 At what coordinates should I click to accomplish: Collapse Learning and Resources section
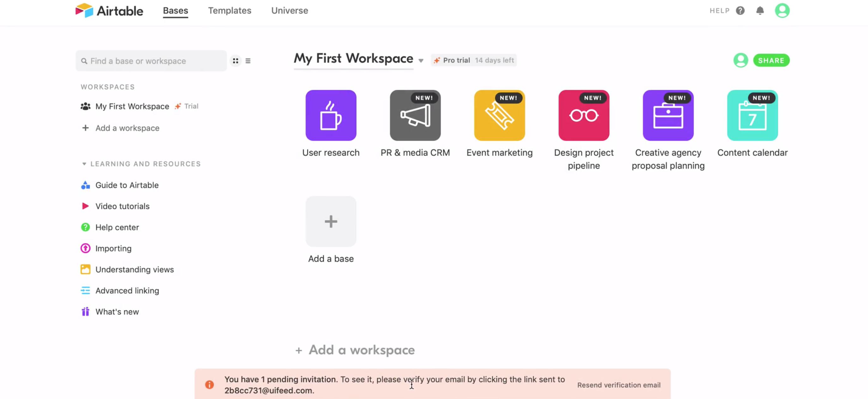click(84, 164)
